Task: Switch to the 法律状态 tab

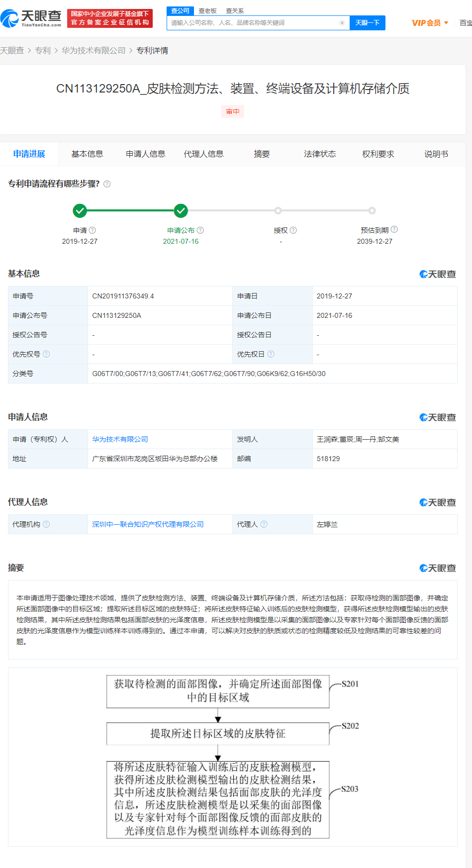Action: tap(320, 154)
